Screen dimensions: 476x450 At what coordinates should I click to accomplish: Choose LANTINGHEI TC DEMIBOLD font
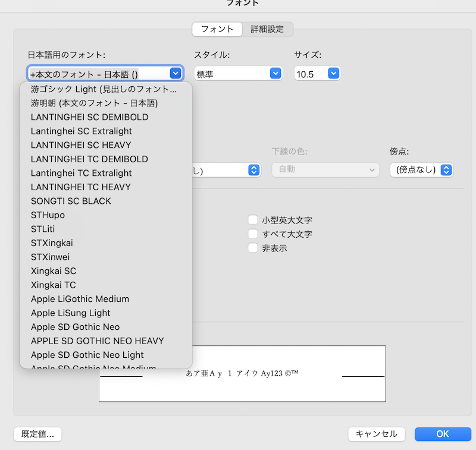[106, 159]
